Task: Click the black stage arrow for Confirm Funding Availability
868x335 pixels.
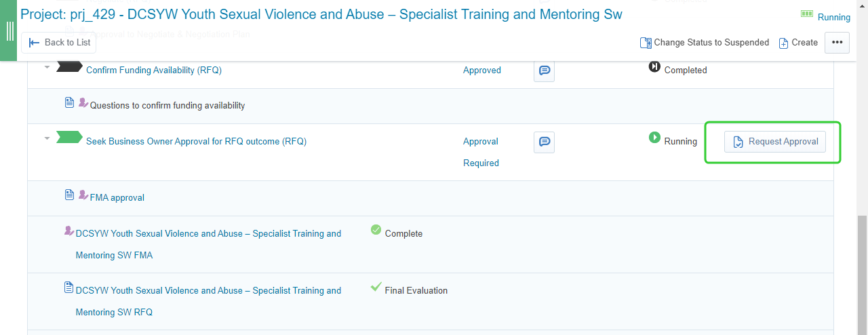Action: [69, 66]
